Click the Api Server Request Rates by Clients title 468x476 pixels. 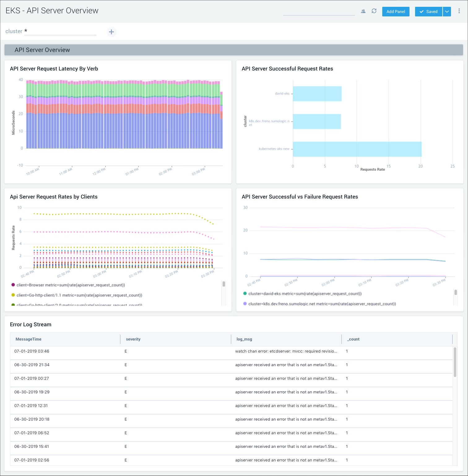[x=54, y=197]
